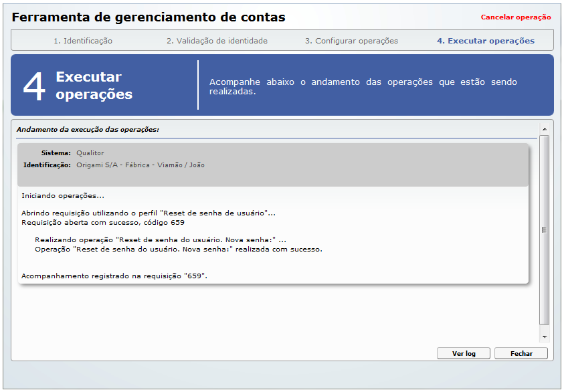The width and height of the screenshot is (564, 392).
Task: Click the vertical scrollbar thumb
Action: pos(544,229)
